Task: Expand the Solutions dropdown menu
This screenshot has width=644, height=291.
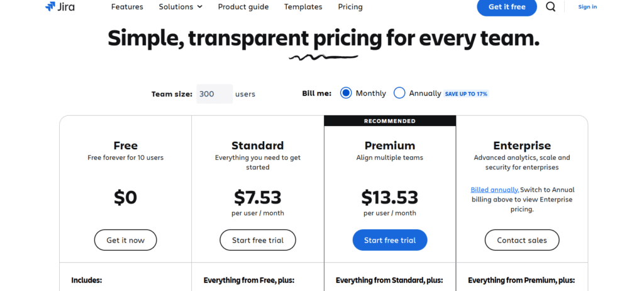Action: point(180,6)
